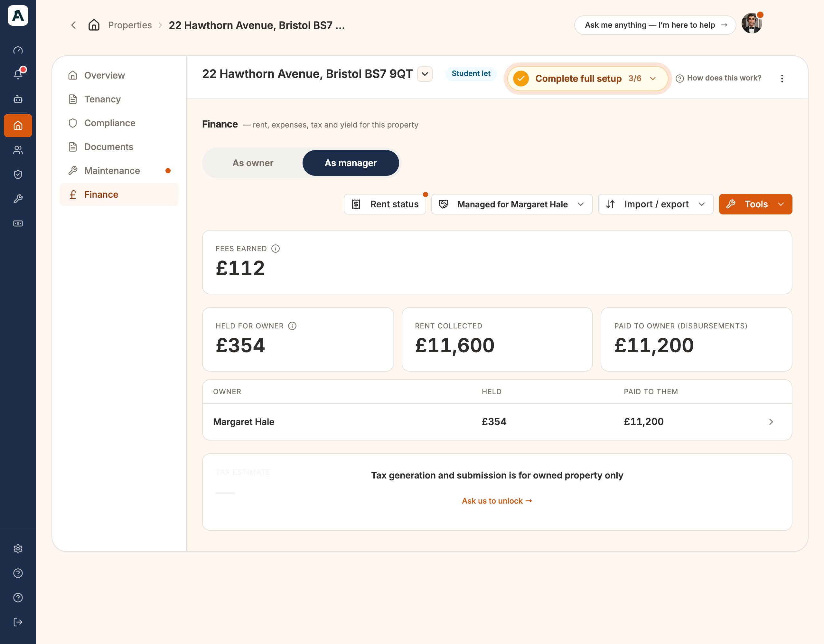This screenshot has height=644, width=824.
Task: Switch finance view to As manager
Action: 351,163
